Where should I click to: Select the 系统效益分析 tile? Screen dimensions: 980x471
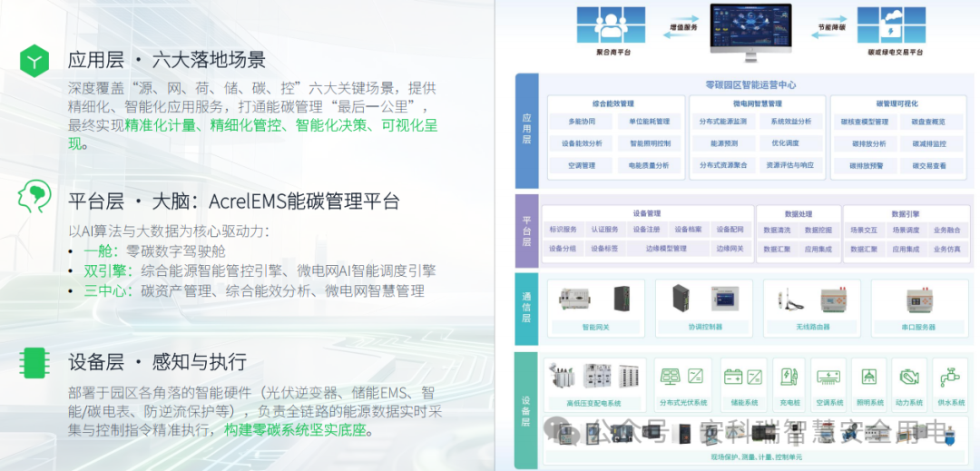point(790,122)
